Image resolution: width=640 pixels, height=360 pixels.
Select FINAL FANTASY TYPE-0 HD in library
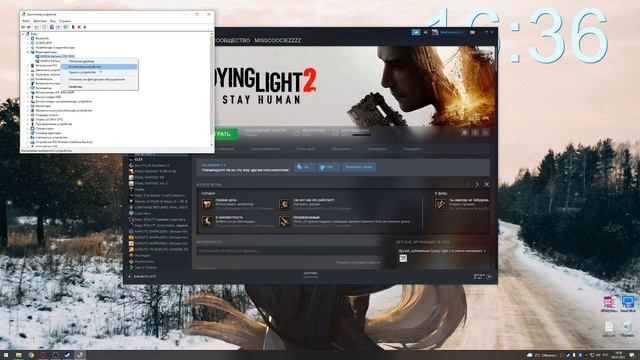[155, 171]
